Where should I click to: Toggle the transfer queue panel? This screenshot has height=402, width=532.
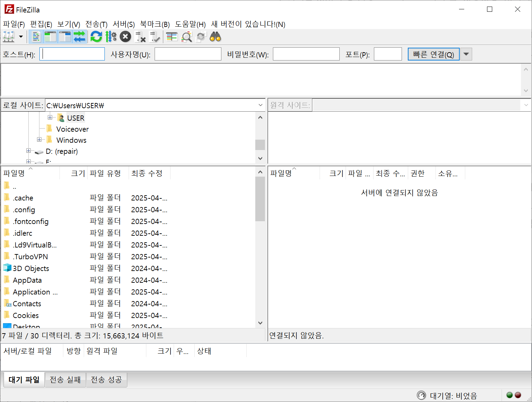tap(80, 37)
